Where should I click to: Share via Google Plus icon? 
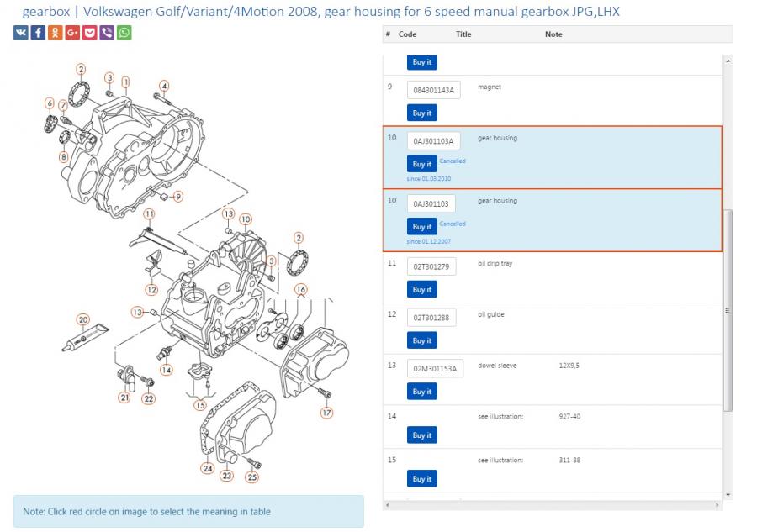point(72,33)
